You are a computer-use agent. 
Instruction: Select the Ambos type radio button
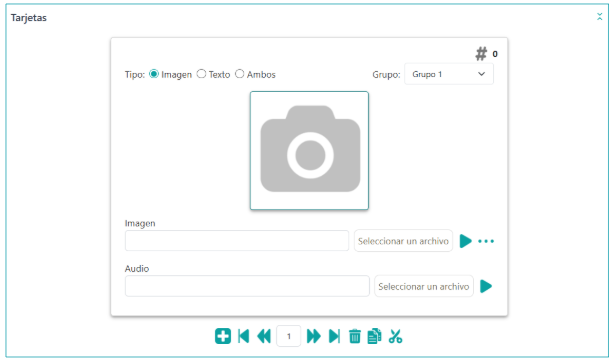point(240,74)
